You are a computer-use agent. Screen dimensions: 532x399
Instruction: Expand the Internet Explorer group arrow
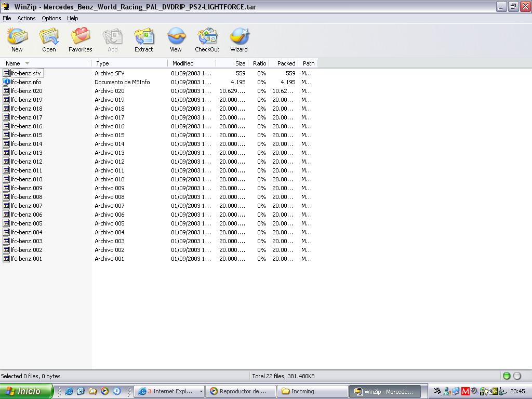coord(201,392)
